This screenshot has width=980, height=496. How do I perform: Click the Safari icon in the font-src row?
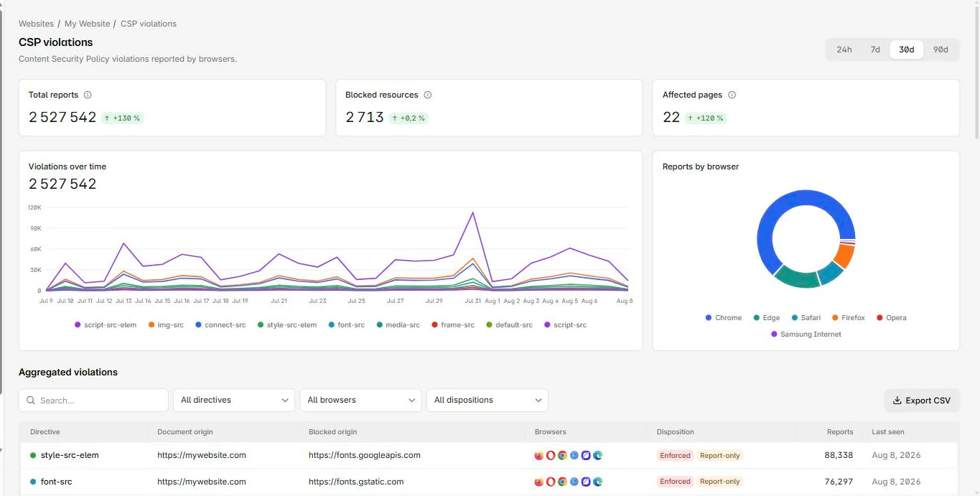coord(574,482)
